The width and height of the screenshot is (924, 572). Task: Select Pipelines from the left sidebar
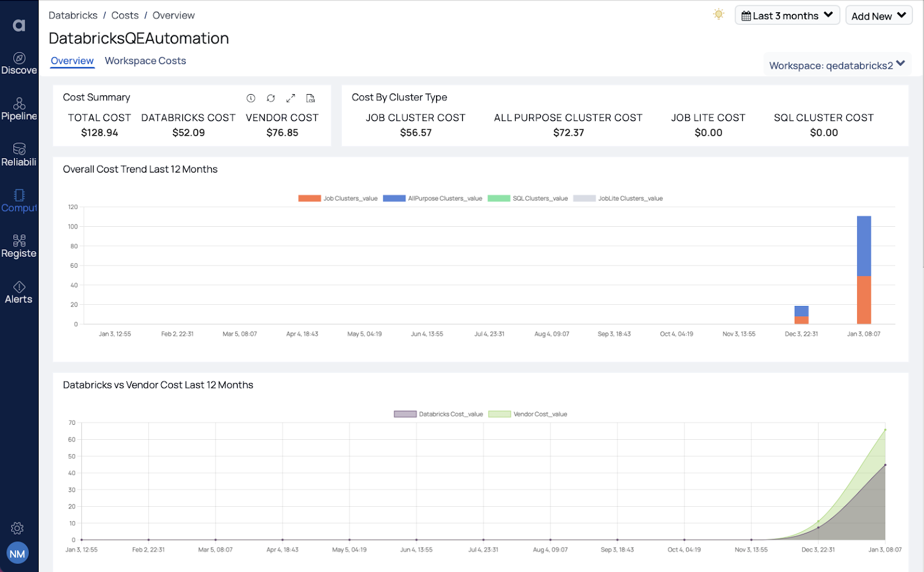[x=19, y=109]
